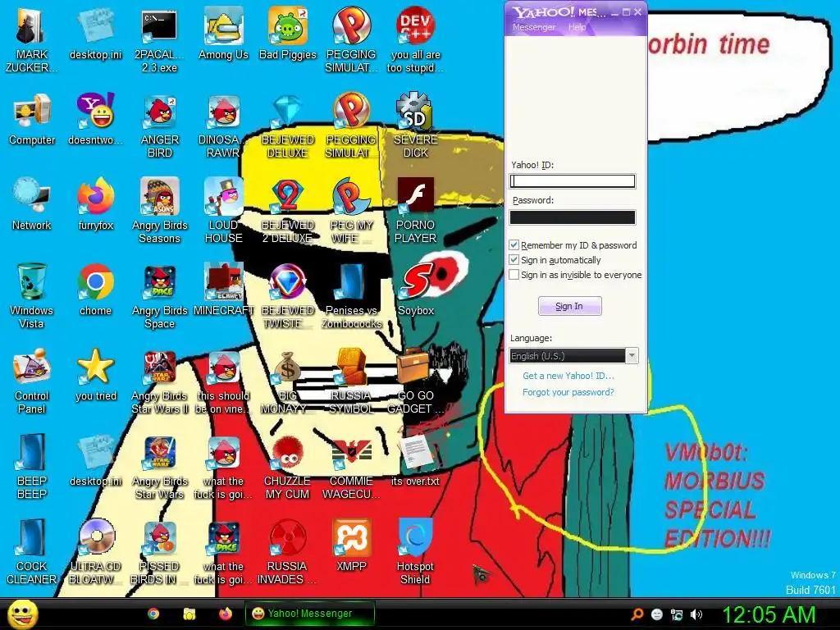Image resolution: width=840 pixels, height=630 pixels.
Task: Follow the Get a new Yahoo! ID link
Action: pos(568,376)
